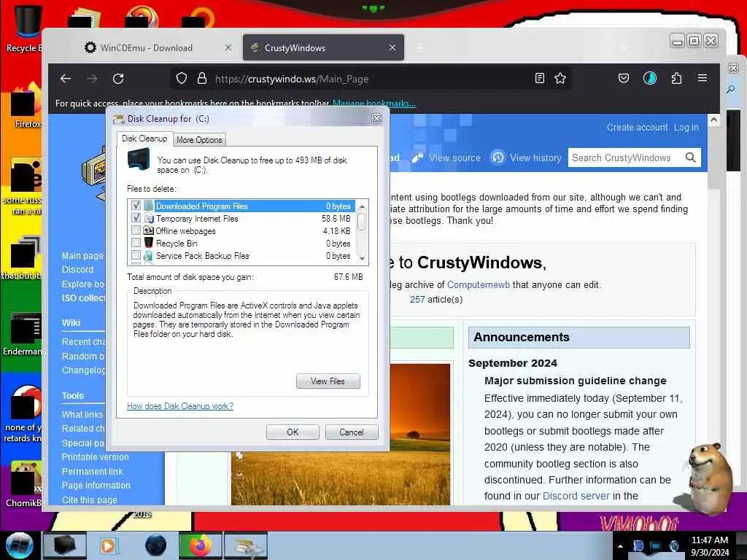Image resolution: width=747 pixels, height=560 pixels.
Task: Open Page information sidebar link
Action: [x=96, y=485]
